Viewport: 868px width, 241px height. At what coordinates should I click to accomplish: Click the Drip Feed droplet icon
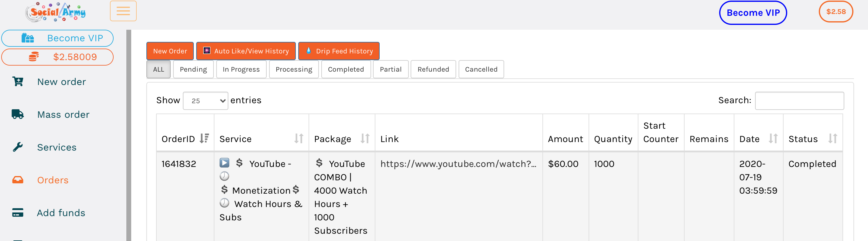pyautogui.click(x=308, y=50)
